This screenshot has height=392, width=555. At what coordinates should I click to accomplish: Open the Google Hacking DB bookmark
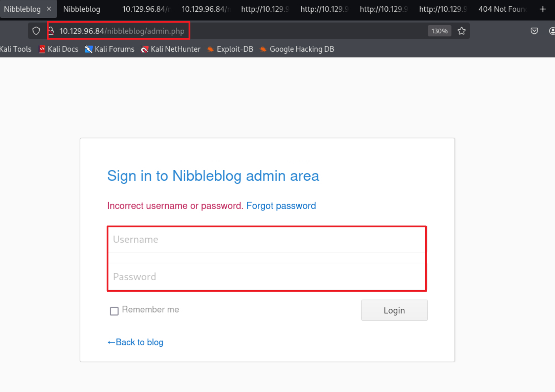pyautogui.click(x=297, y=49)
